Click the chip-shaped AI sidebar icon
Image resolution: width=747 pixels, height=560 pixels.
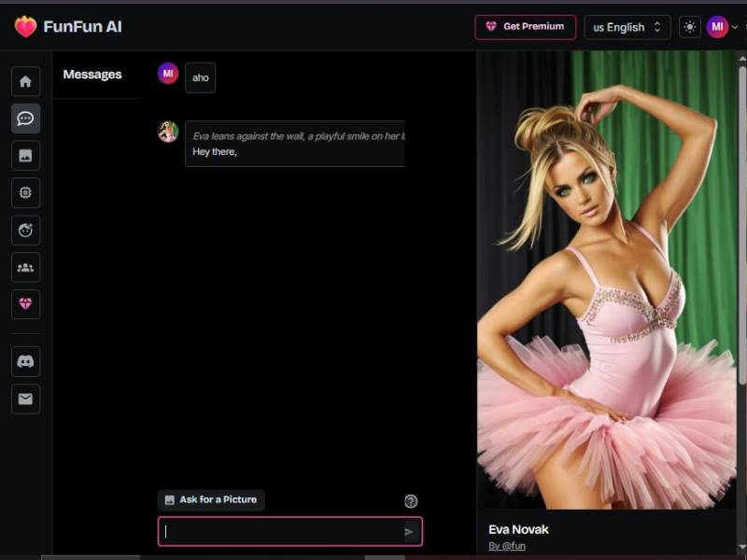click(25, 192)
